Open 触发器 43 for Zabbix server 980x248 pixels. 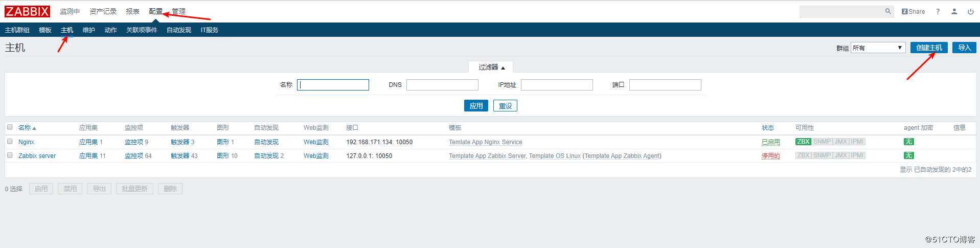180,156
